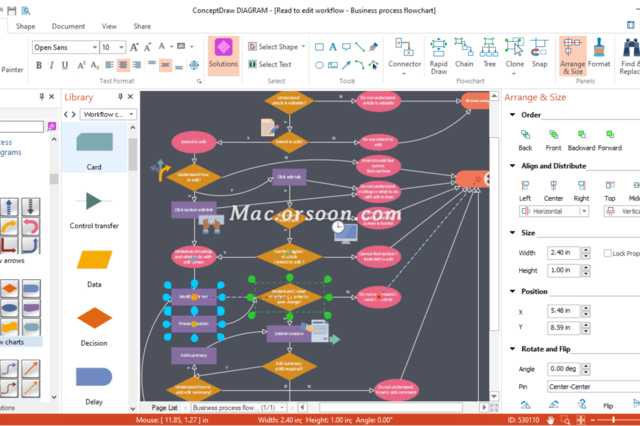The width and height of the screenshot is (640, 426).
Task: Toggle the Arrange & Size panel button
Action: pos(572,56)
